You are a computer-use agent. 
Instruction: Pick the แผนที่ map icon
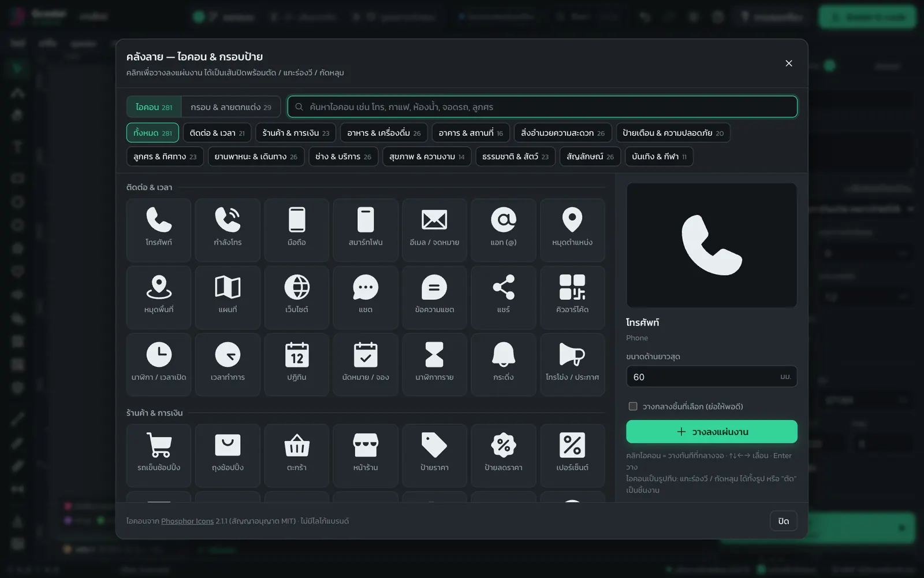point(228,298)
